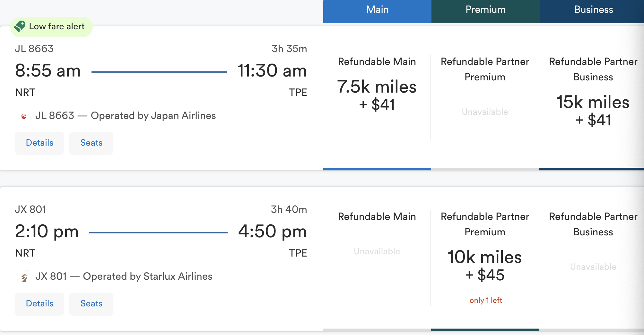Open Details for flight JX 801
Image resolution: width=644 pixels, height=335 pixels.
pyautogui.click(x=39, y=304)
